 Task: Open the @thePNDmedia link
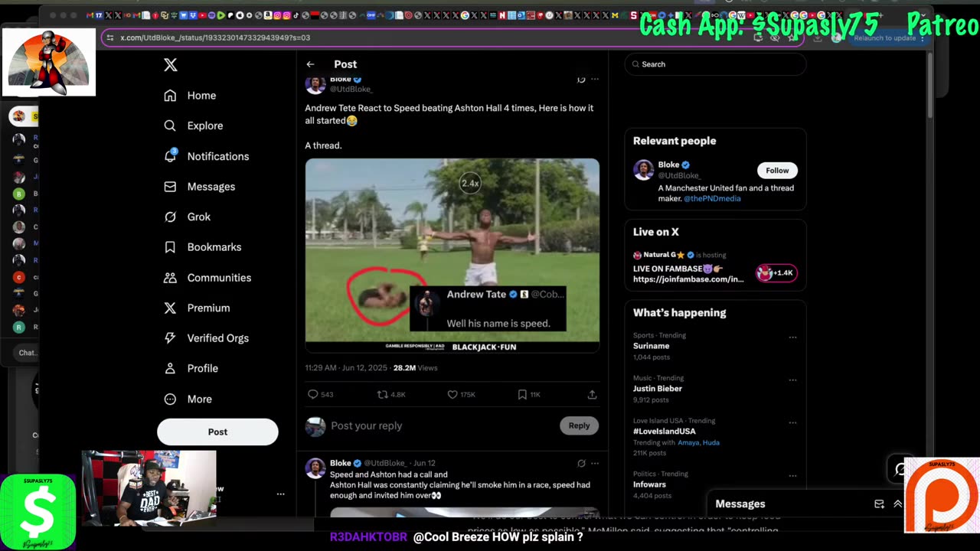(712, 198)
